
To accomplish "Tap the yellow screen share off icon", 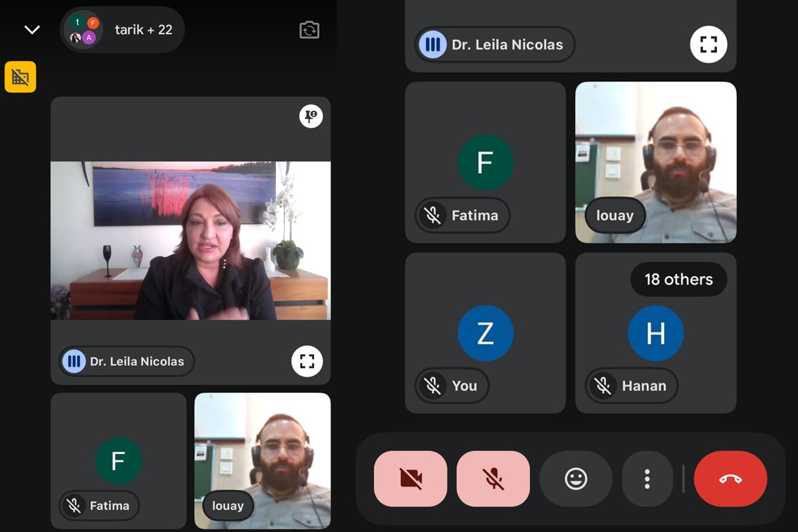I will click(20, 77).
